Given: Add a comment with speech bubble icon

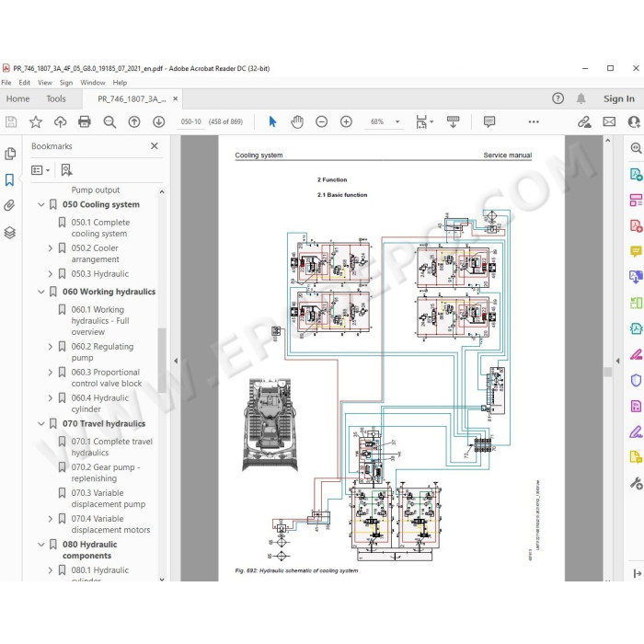Looking at the screenshot, I should [x=489, y=121].
